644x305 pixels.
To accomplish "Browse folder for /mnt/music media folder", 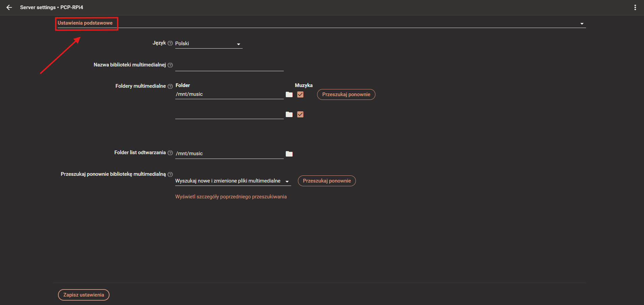I will [289, 94].
